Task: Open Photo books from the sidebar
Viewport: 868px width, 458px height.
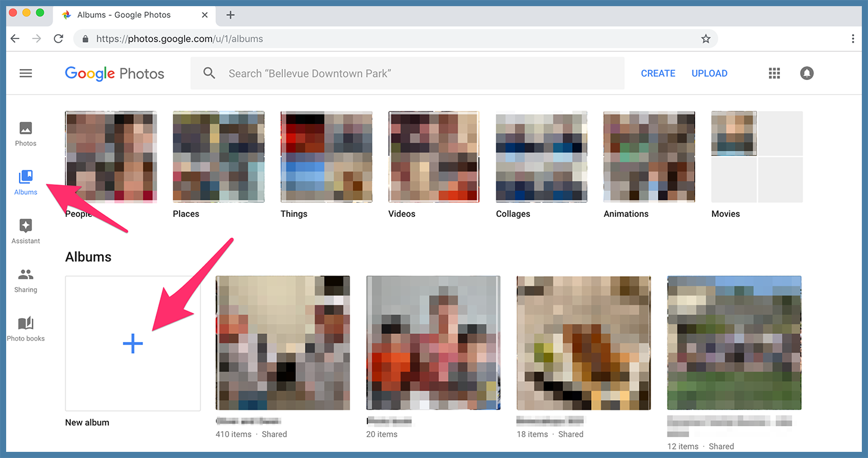Action: 26,329
